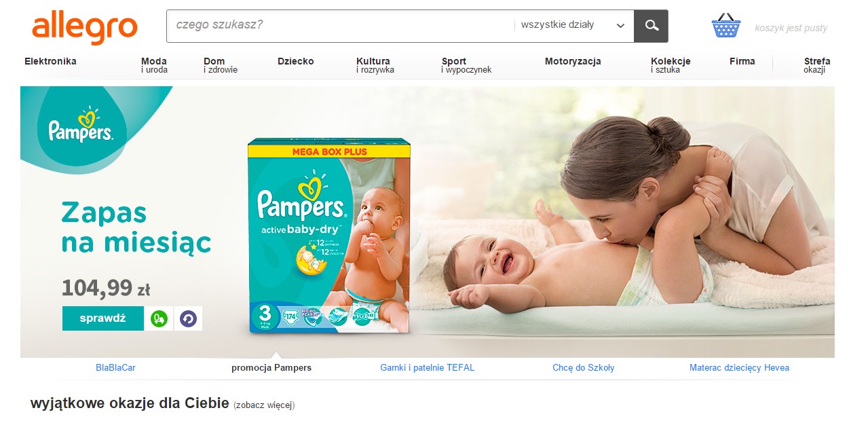Click the zobacz więcej link
The height and width of the screenshot is (423, 868).
tap(264, 405)
